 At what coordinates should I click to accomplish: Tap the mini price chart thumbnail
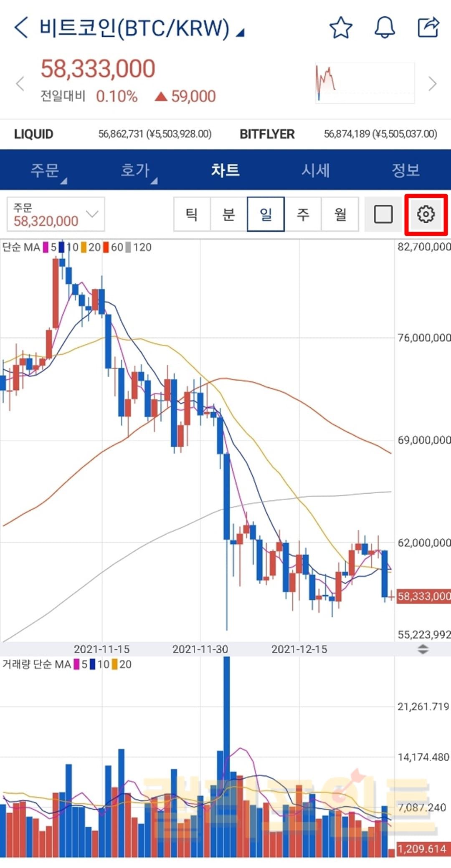click(365, 83)
